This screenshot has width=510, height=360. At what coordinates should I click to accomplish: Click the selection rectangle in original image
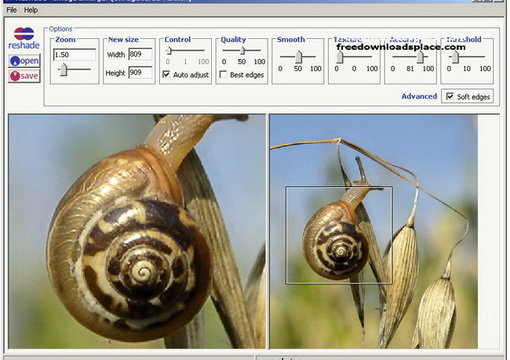click(x=339, y=235)
